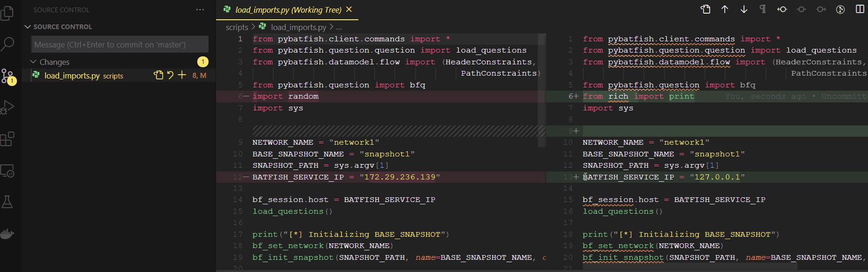Click the plus marker on added line 9

tap(576, 131)
